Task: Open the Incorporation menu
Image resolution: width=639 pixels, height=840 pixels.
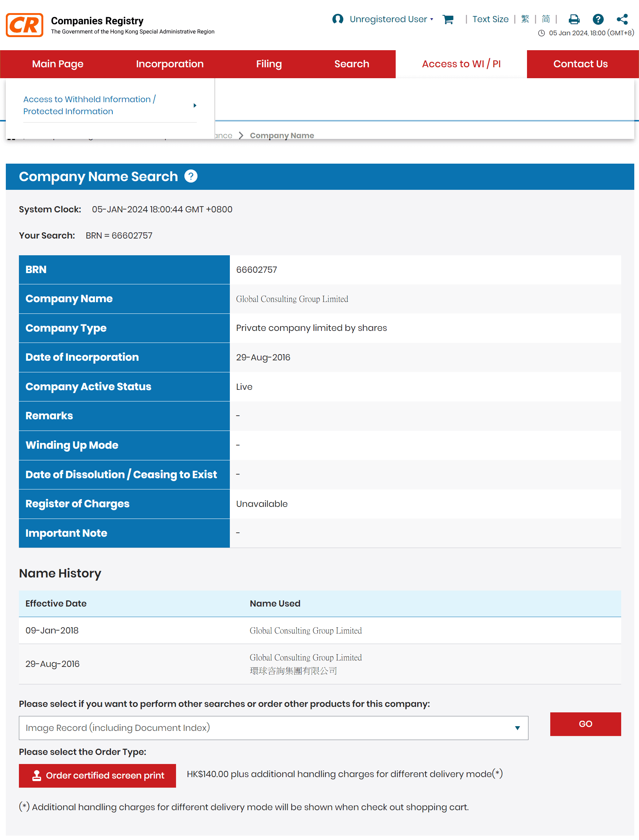Action: (169, 64)
